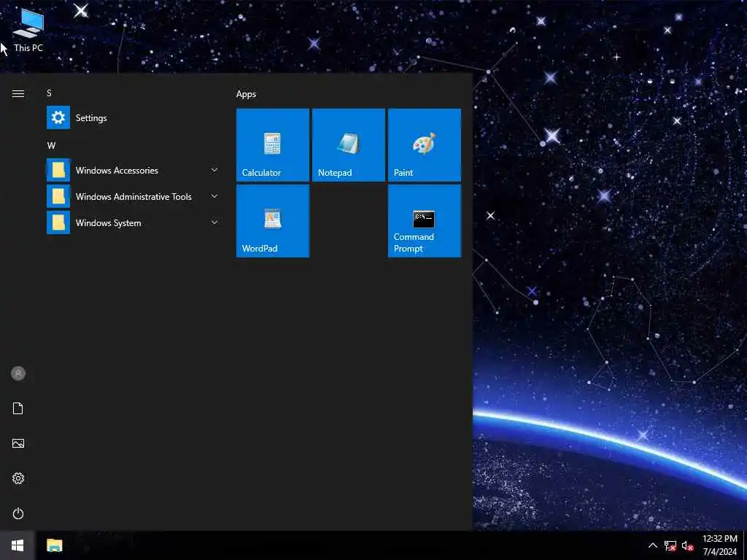747x560 pixels.
Task: Click the letter W section header
Action: (x=51, y=146)
